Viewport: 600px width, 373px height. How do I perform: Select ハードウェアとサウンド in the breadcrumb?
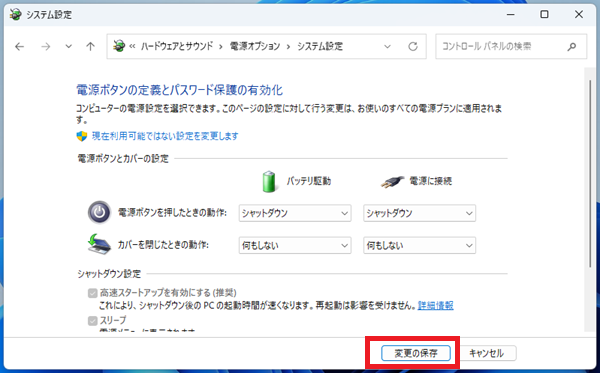177,46
